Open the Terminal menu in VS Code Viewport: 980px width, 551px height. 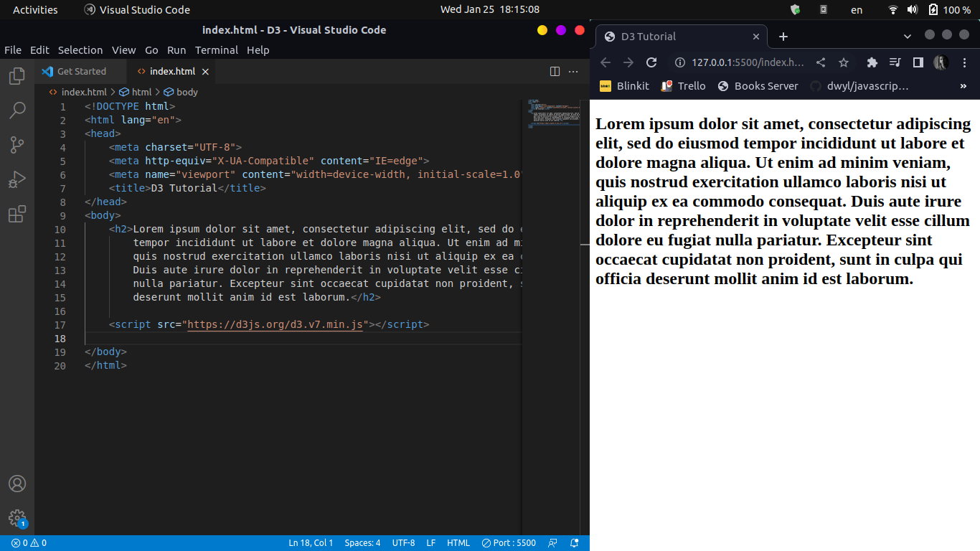(217, 50)
